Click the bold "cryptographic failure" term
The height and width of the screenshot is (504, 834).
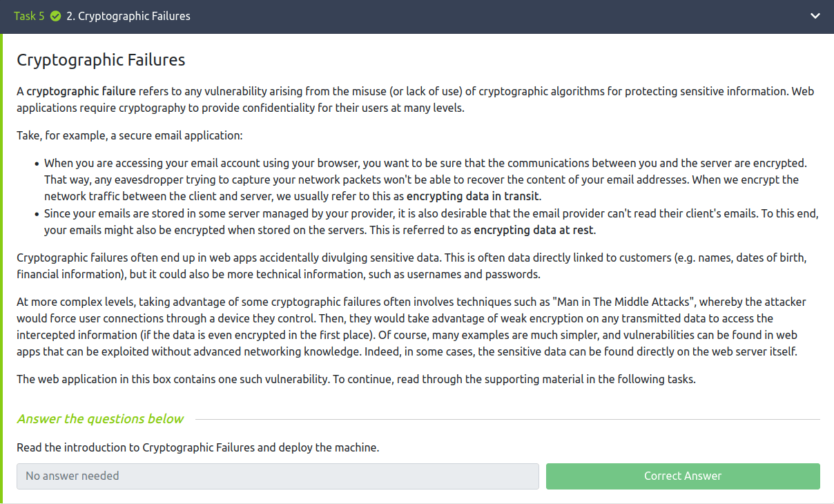81,91
